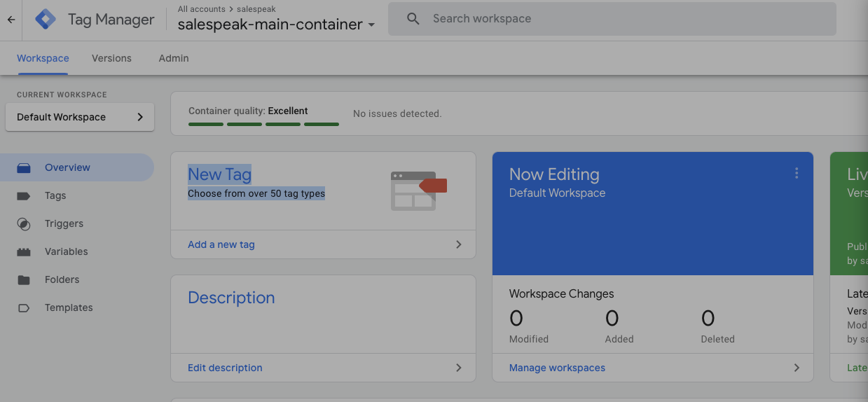Switch to the Workspace tab
Screen dimensions: 868x402
pyautogui.click(x=43, y=58)
